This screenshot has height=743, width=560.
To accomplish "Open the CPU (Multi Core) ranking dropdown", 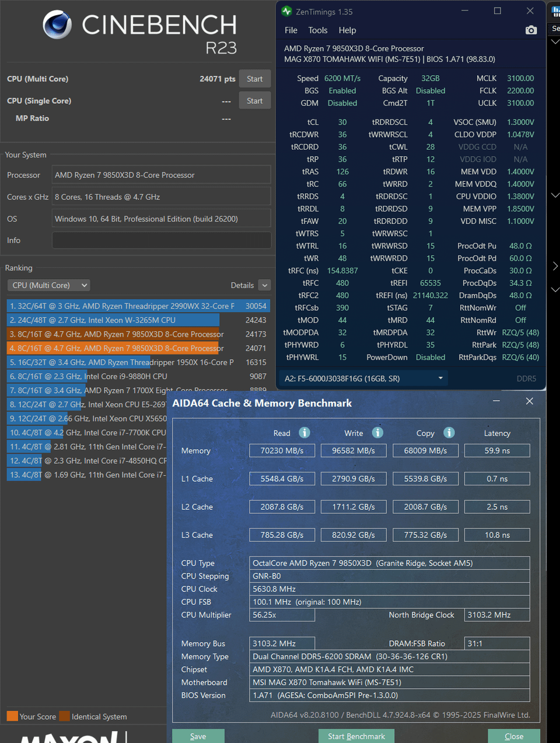I will pyautogui.click(x=50, y=285).
